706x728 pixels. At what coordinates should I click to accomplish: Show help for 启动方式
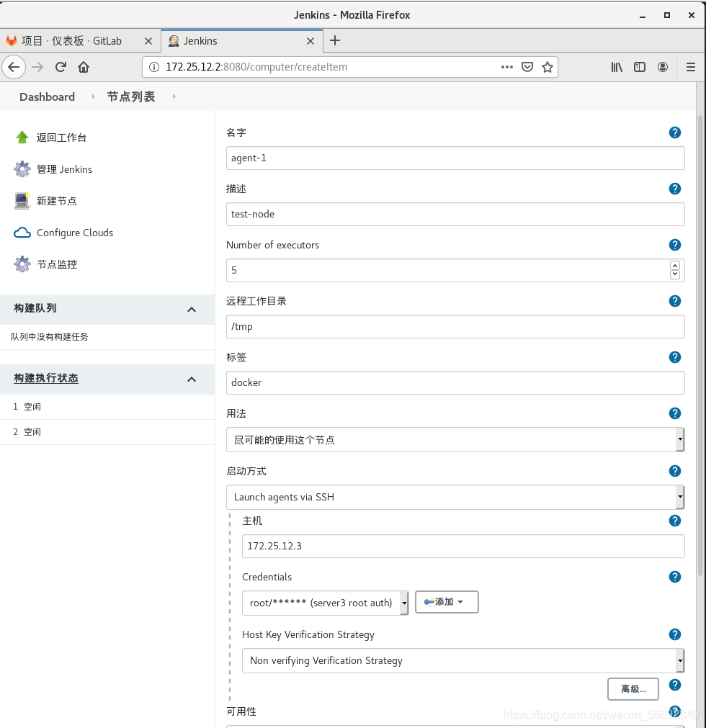click(675, 471)
